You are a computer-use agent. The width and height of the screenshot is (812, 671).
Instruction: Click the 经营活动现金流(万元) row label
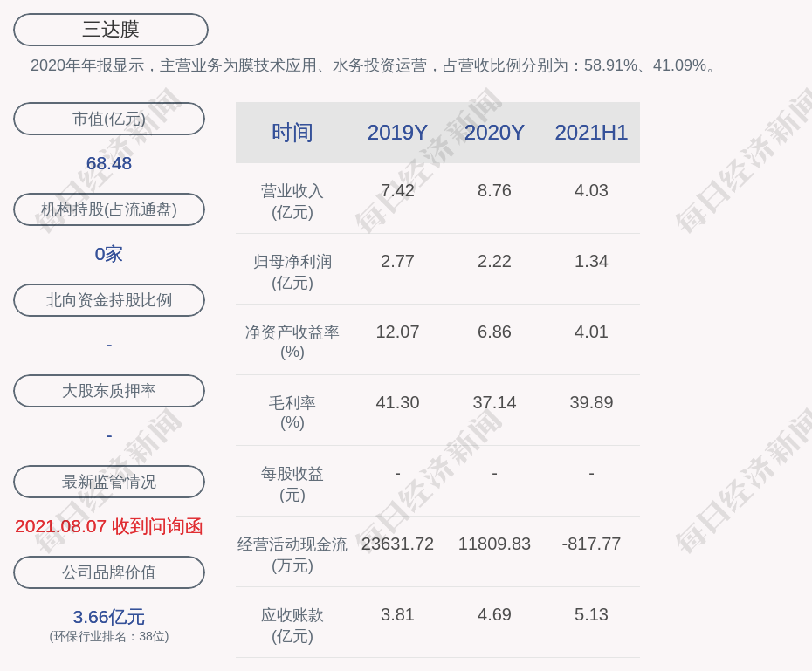292,555
